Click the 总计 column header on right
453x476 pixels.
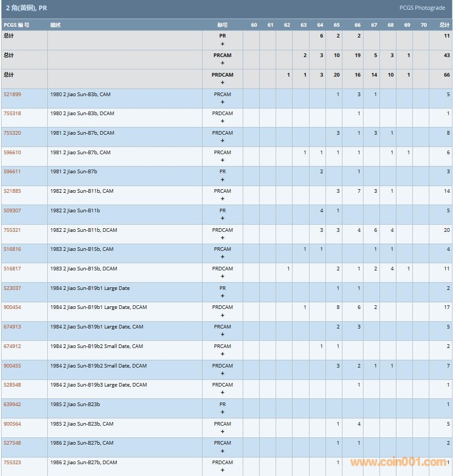tap(444, 25)
